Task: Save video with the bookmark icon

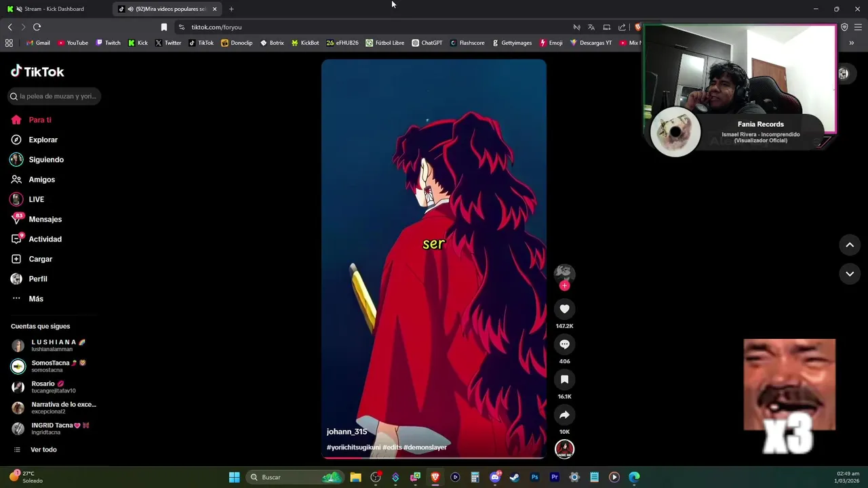Action: (564, 380)
